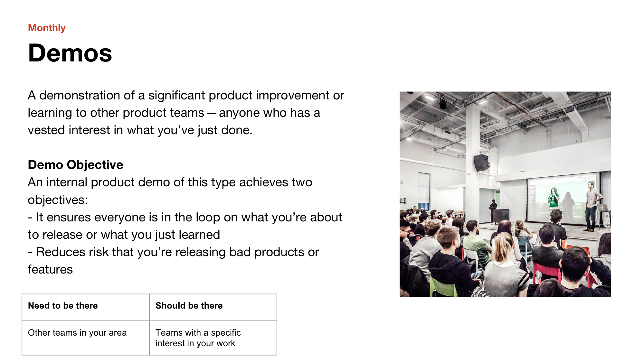
Task: Click the hanging black loudspeaker in the photo
Action: (x=481, y=162)
